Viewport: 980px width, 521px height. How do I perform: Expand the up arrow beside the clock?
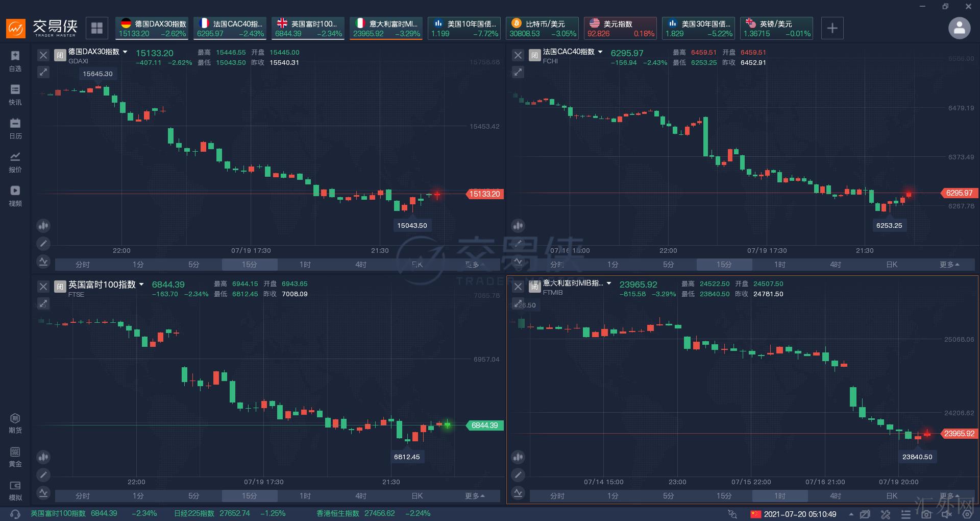(851, 514)
